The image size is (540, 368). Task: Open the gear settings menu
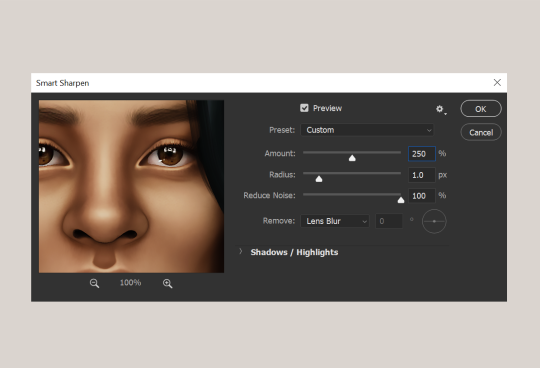tap(440, 109)
